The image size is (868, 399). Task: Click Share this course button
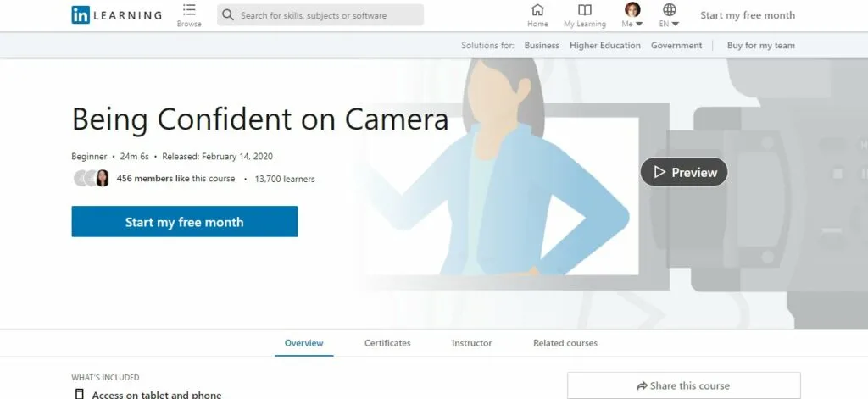tap(684, 385)
